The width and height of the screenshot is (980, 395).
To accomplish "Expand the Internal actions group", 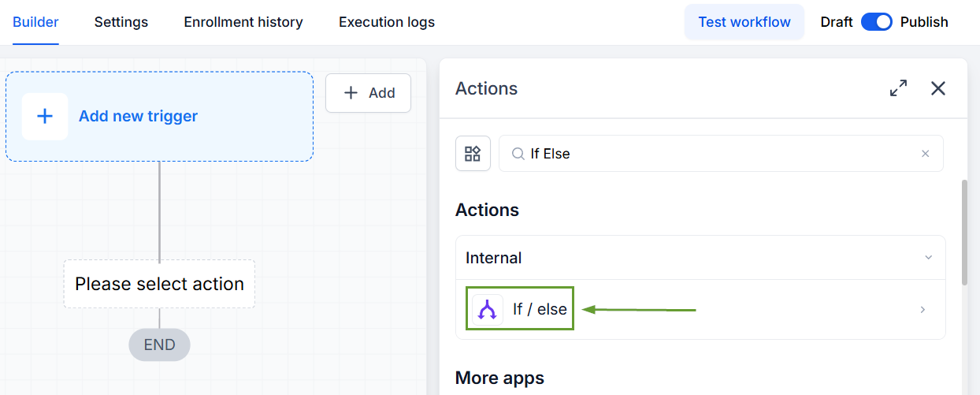I will tap(700, 258).
